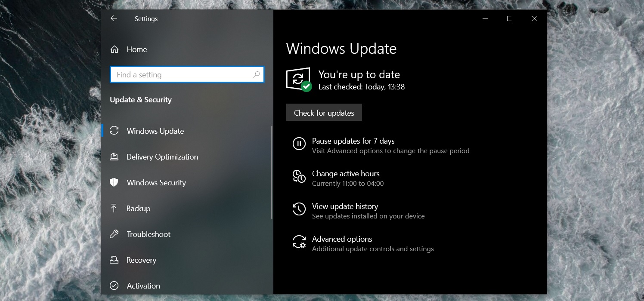Click the Find a setting search box
The width and height of the screenshot is (644, 301).
[181, 74]
